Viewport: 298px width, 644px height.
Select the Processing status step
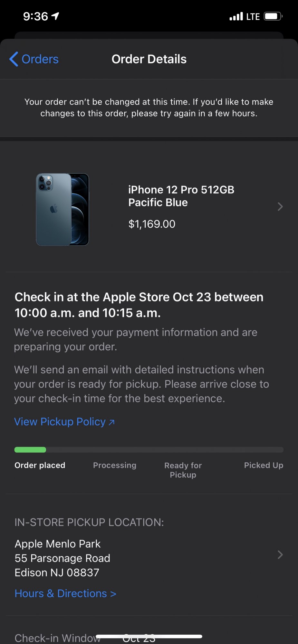click(115, 465)
